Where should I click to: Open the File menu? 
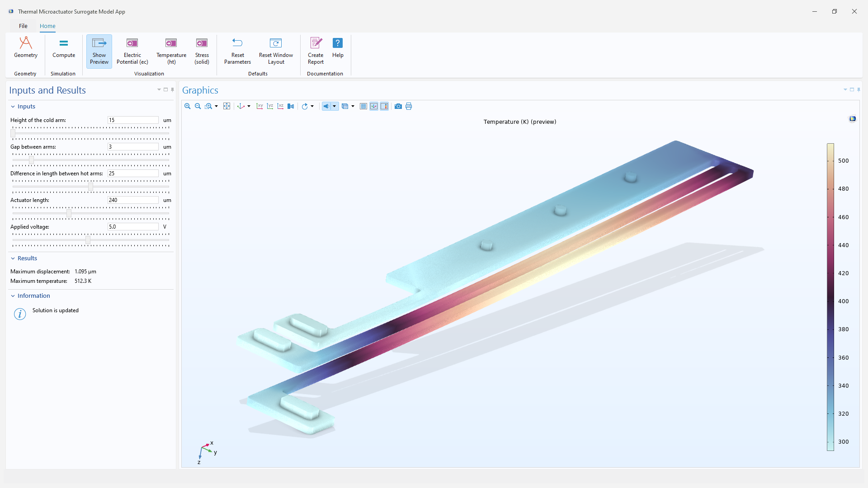click(22, 26)
